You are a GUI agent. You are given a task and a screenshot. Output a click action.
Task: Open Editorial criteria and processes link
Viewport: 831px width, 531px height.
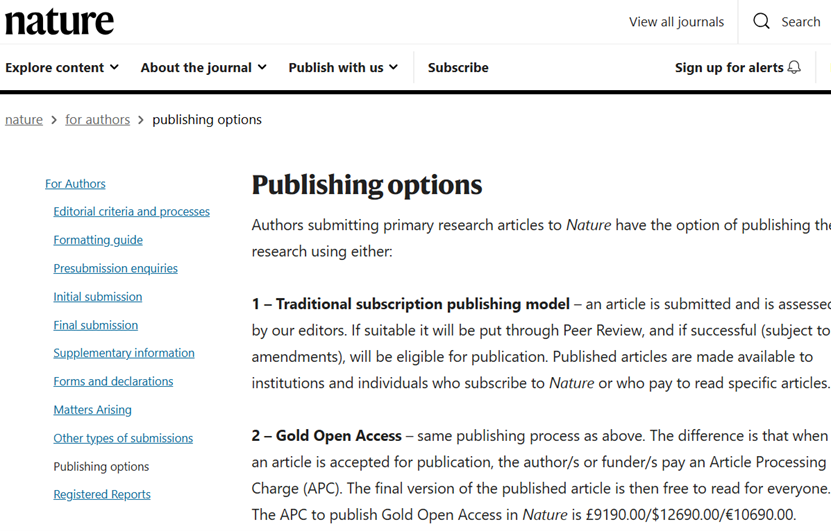point(131,211)
